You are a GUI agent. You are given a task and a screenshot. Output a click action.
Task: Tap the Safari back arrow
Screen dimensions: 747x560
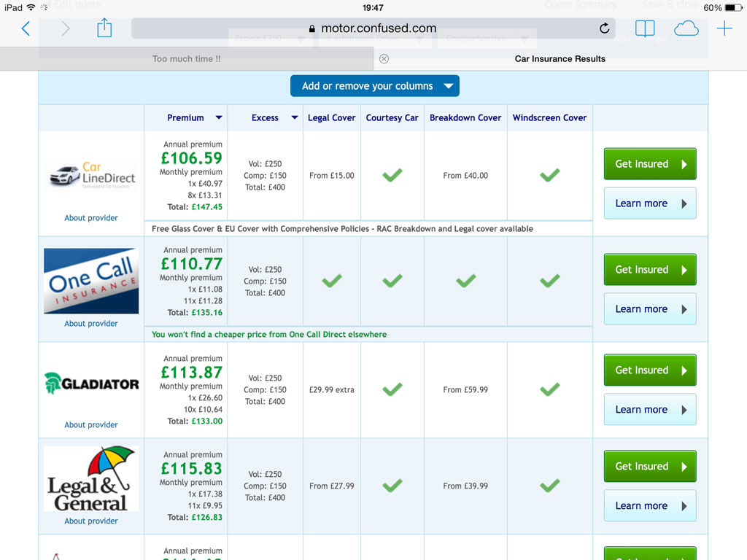tap(26, 28)
